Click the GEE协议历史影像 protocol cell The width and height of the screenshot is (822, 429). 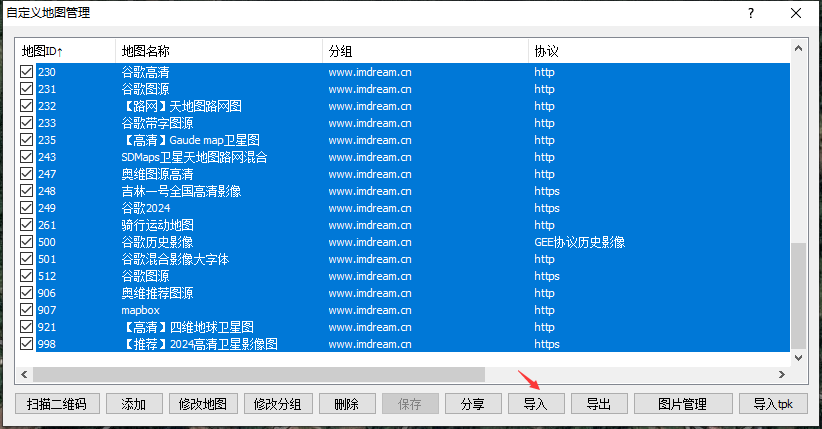click(580, 242)
